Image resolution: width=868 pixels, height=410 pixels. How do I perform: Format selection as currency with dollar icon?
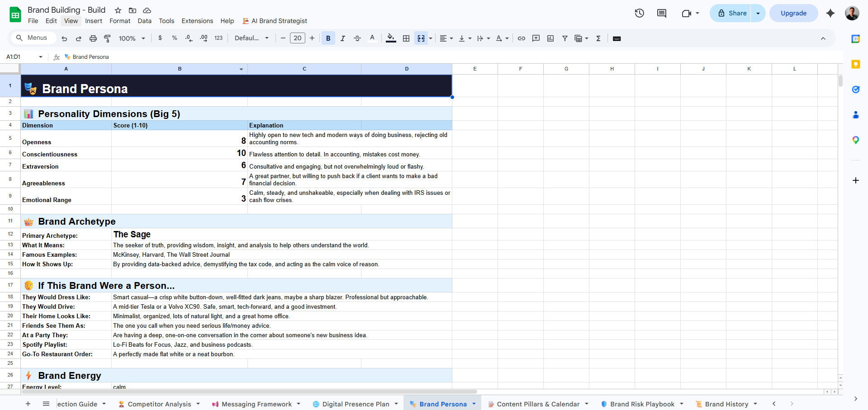(160, 38)
